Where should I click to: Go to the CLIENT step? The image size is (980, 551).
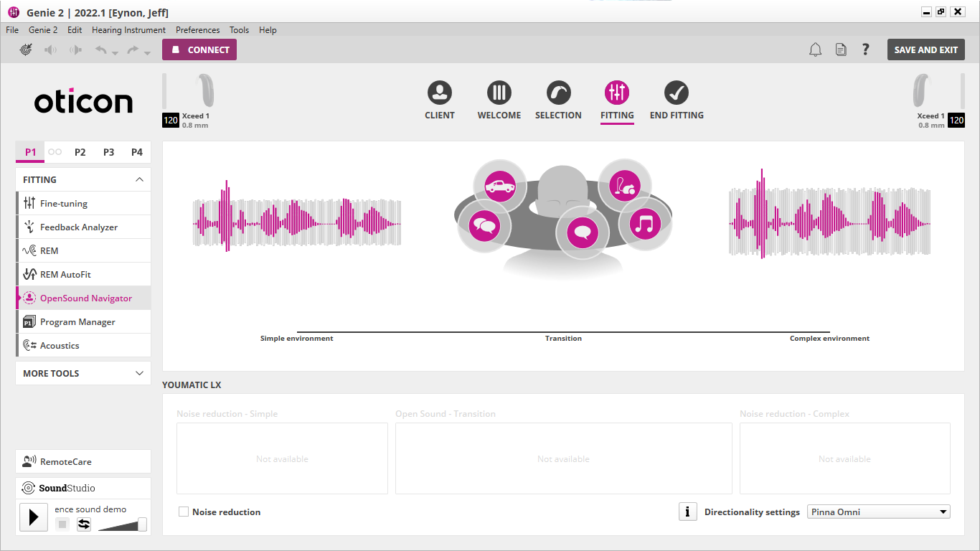[x=440, y=100]
